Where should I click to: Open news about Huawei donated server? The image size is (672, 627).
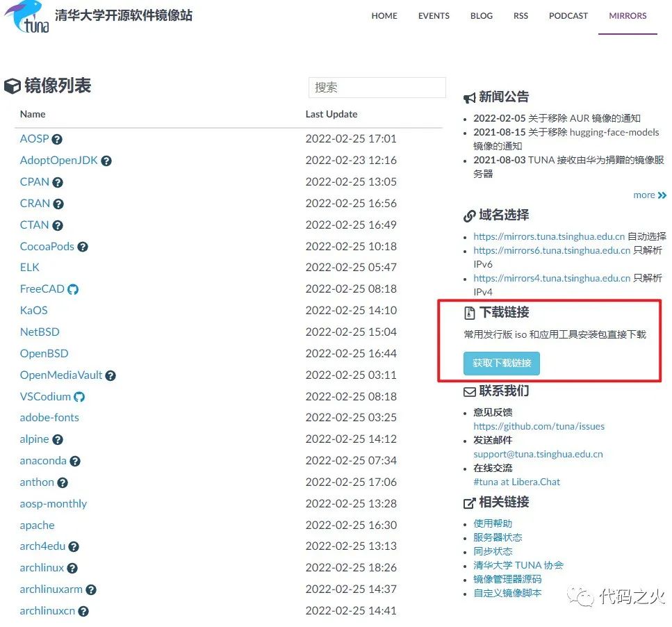click(568, 167)
